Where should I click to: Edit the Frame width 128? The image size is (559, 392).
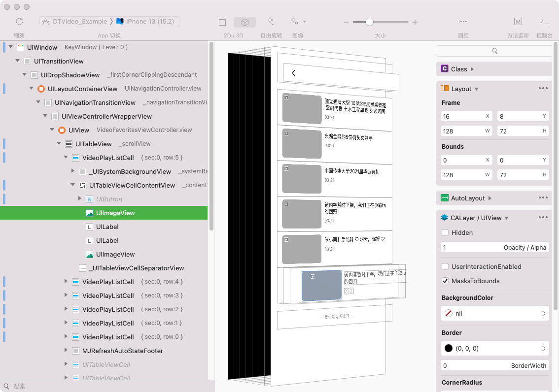(466, 131)
